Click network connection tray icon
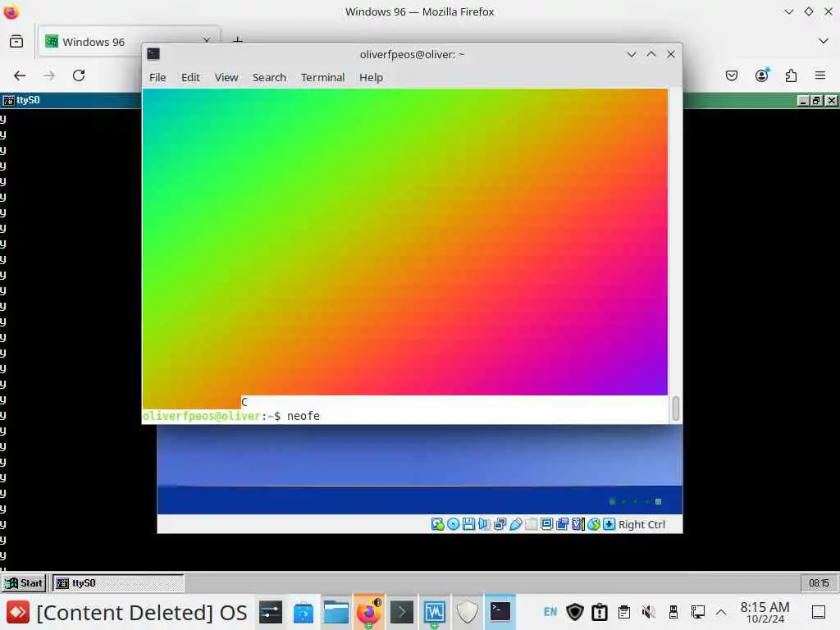Image resolution: width=840 pixels, height=630 pixels. point(697,612)
